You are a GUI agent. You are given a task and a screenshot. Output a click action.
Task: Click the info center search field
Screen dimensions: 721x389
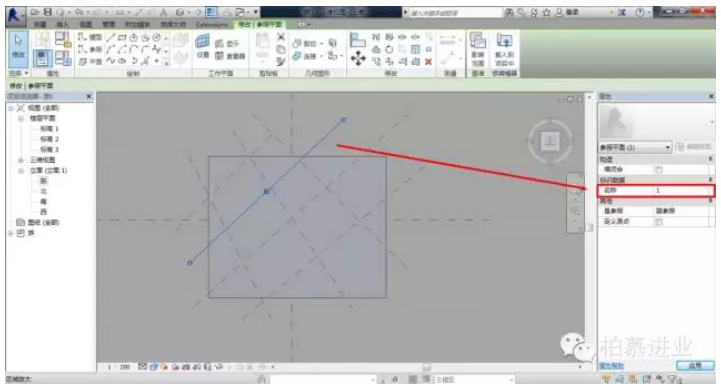[455, 13]
